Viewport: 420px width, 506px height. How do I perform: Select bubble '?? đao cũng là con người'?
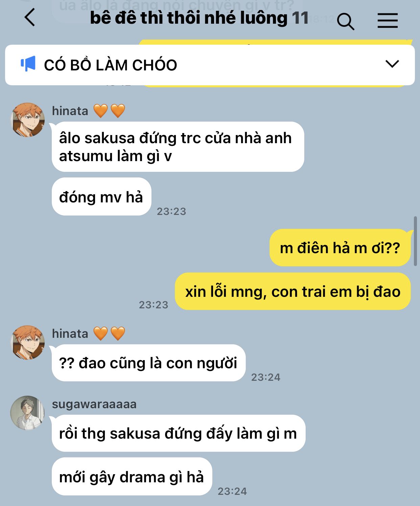pyautogui.click(x=148, y=363)
